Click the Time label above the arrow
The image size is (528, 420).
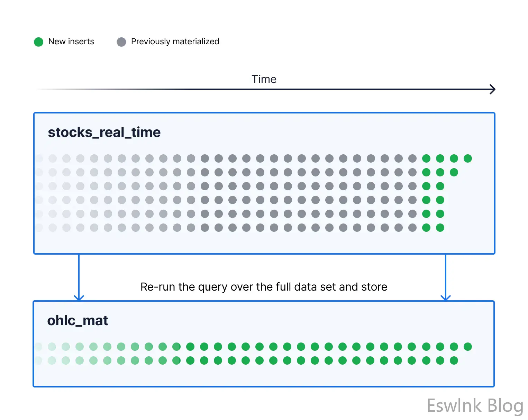[264, 79]
